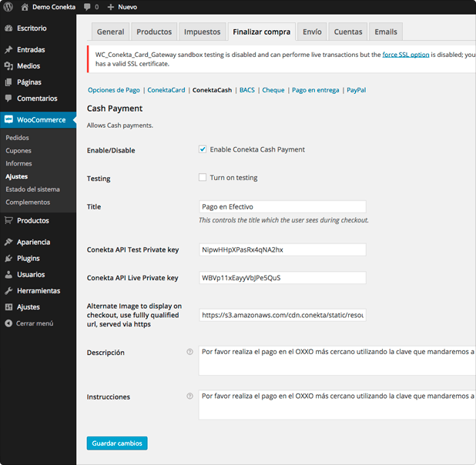Click the home icon beside Demo Conekta

(25, 7)
